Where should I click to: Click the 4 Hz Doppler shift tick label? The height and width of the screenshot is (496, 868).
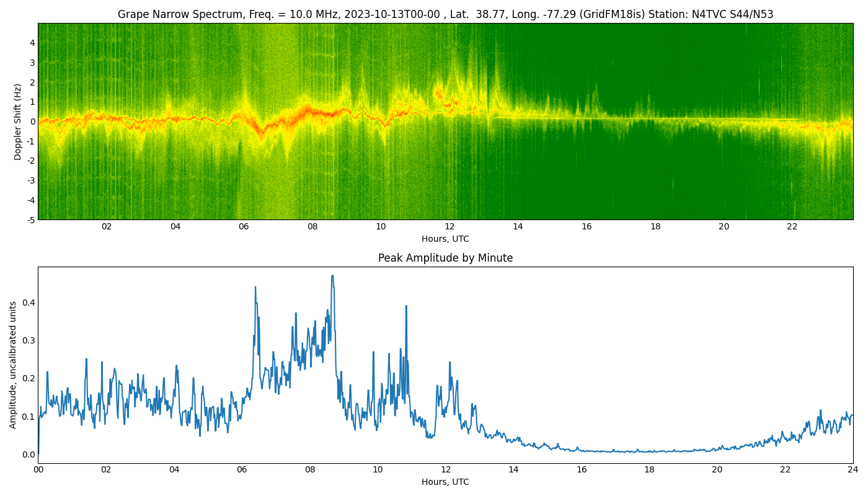(32, 43)
